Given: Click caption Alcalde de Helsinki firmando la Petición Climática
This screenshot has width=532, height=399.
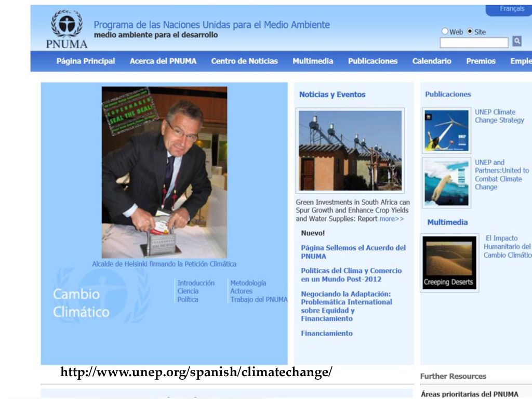Looking at the screenshot, I should tap(164, 264).
